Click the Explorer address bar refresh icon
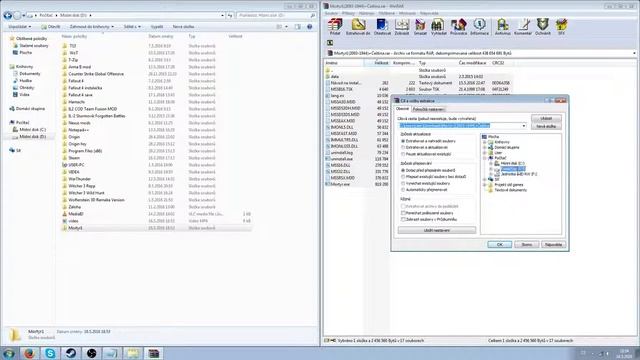This screenshot has height=360, width=640. tap(230, 16)
